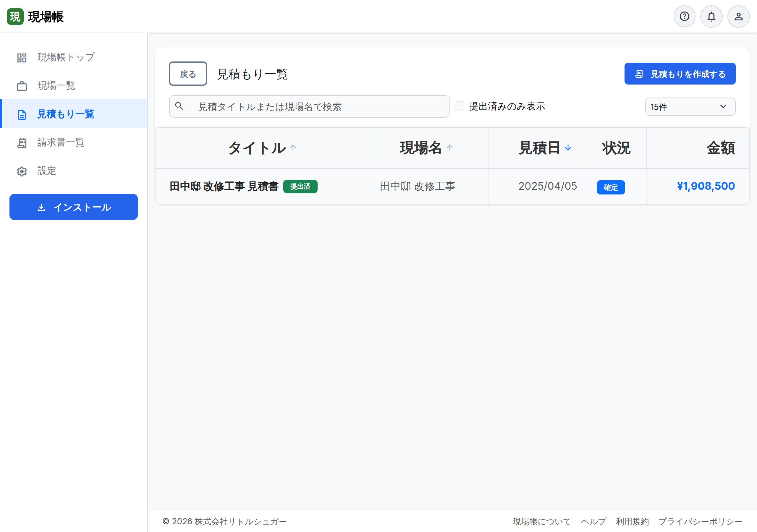Click the green 現 app logo icon
The height and width of the screenshot is (532, 757).
pyautogui.click(x=15, y=17)
